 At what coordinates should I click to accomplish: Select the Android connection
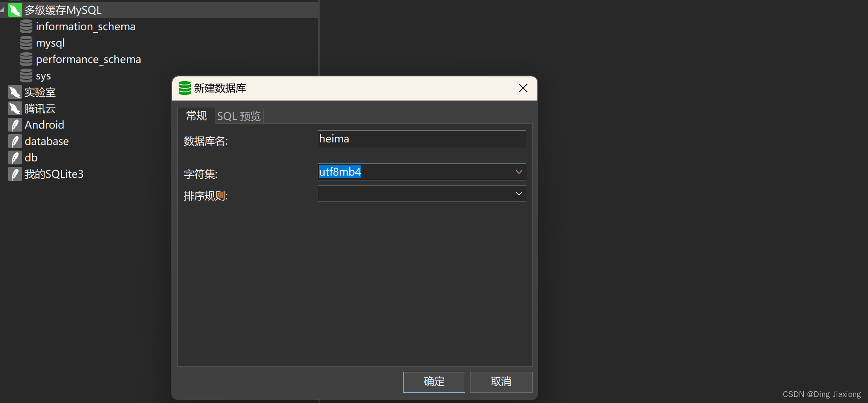44,125
